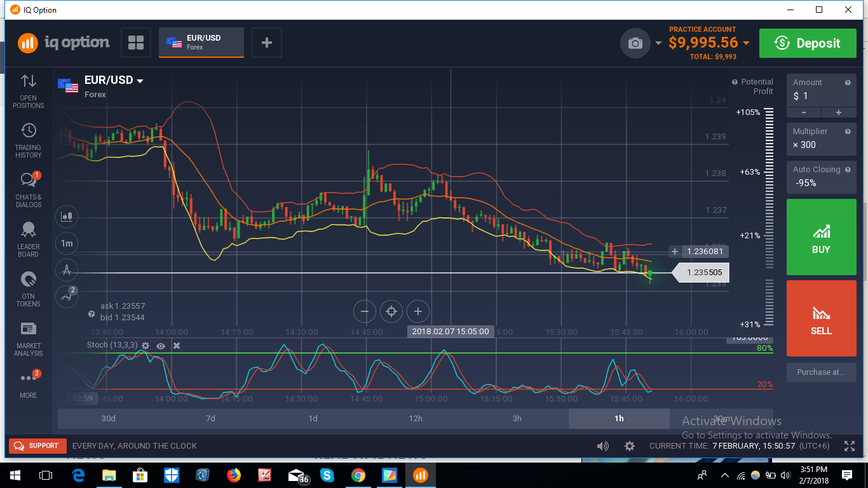Zoom in the chart with plus
868x488 pixels.
[418, 311]
